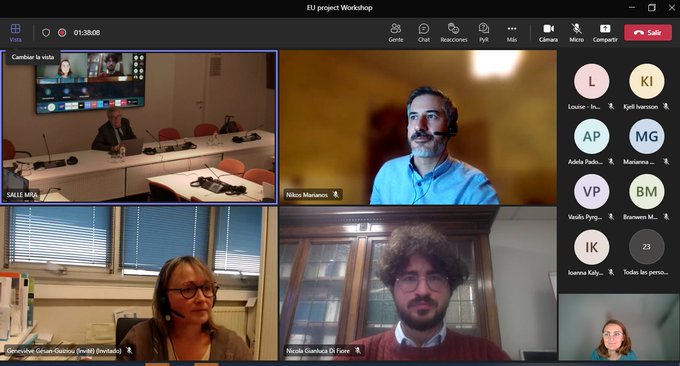Click the Adela AP participant avatar
Image resolution: width=680 pixels, height=366 pixels.
coord(591,136)
